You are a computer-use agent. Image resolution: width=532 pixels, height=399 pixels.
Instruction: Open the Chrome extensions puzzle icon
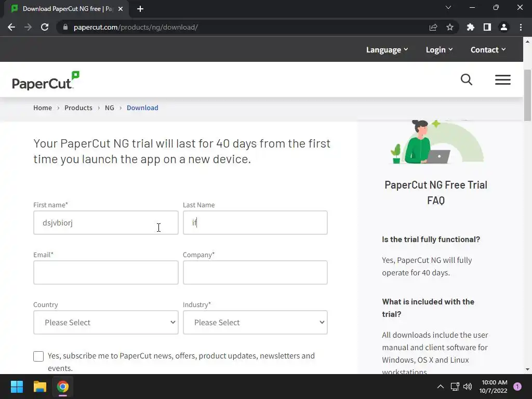click(471, 27)
